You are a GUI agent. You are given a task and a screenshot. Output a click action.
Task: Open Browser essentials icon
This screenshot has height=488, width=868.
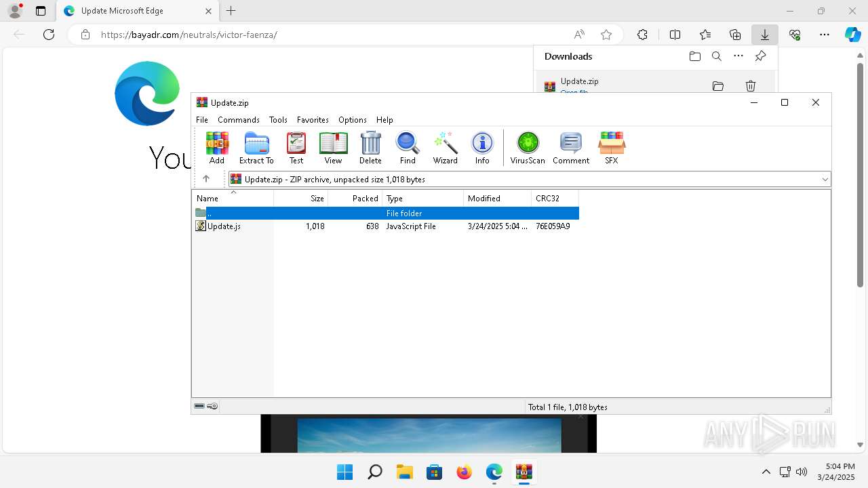pyautogui.click(x=795, y=35)
